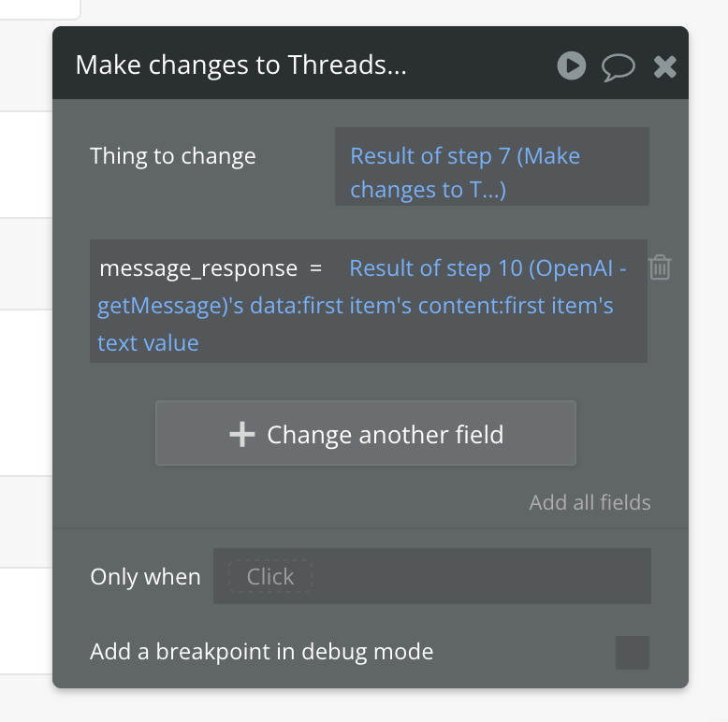Click the plus icon on Change another field
This screenshot has height=722, width=728.
coord(242,434)
